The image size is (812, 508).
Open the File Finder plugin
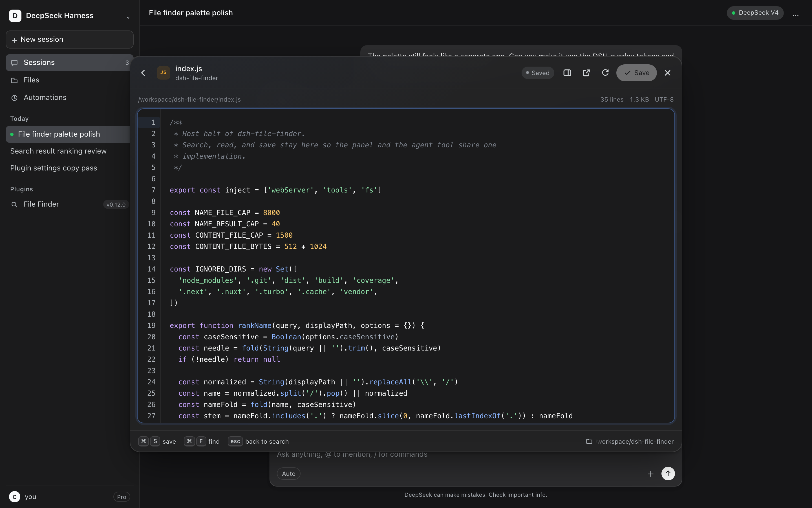(68, 204)
